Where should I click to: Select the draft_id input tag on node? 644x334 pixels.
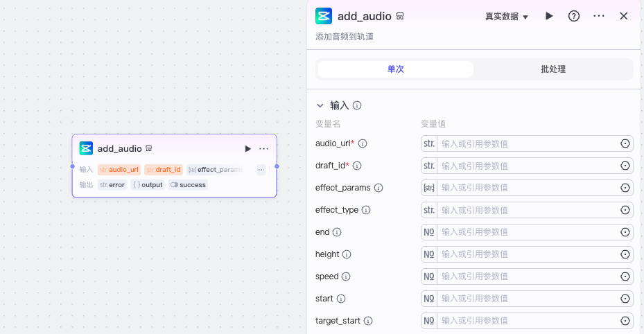pyautogui.click(x=164, y=170)
